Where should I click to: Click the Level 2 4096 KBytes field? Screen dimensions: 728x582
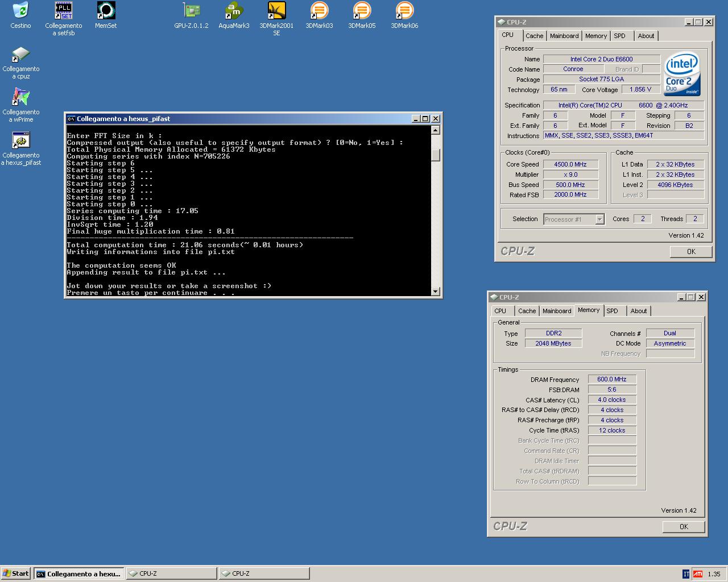point(675,185)
